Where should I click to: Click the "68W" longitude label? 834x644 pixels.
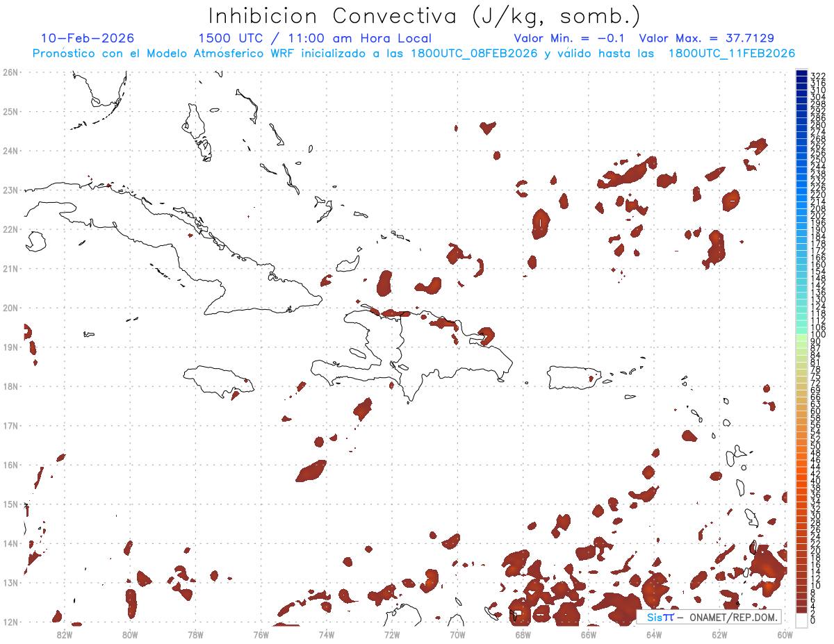click(523, 634)
